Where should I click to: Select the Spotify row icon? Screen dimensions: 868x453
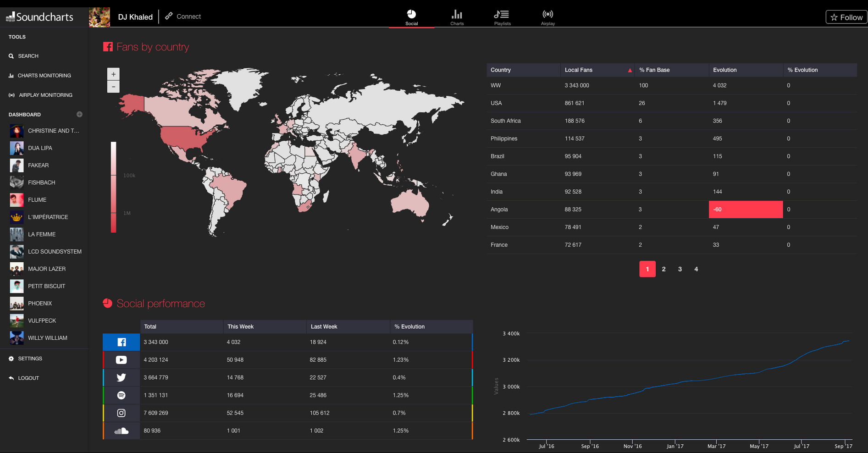[x=121, y=395]
